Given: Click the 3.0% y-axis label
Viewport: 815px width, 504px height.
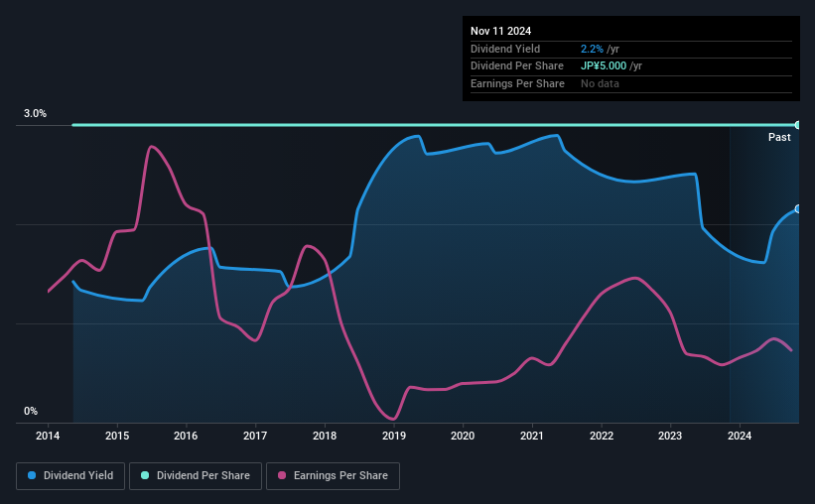Looking at the screenshot, I should 35,113.
